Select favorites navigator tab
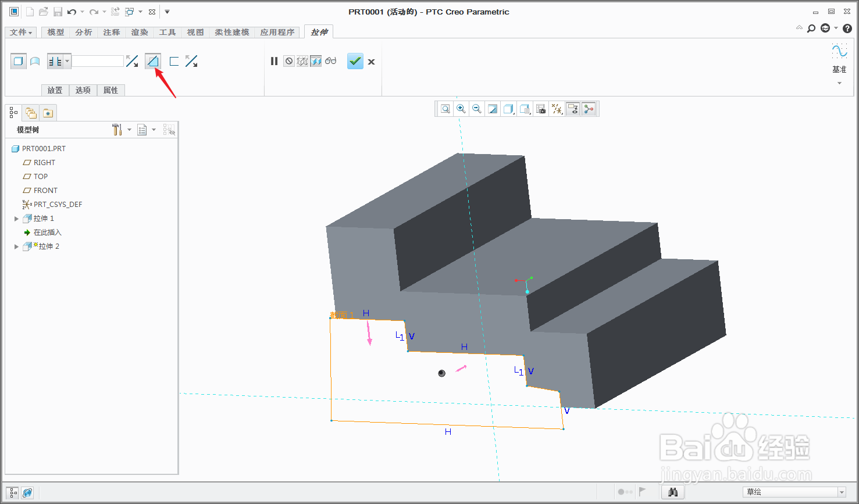 (x=48, y=113)
